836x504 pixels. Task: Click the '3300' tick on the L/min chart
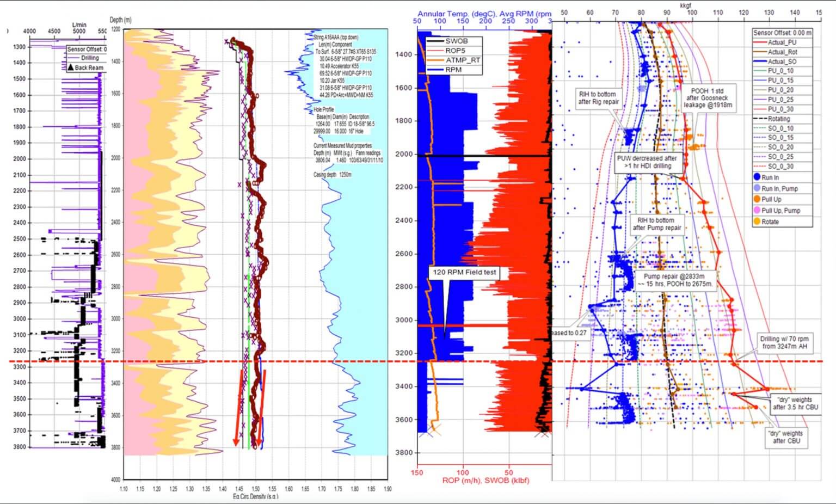[20, 367]
